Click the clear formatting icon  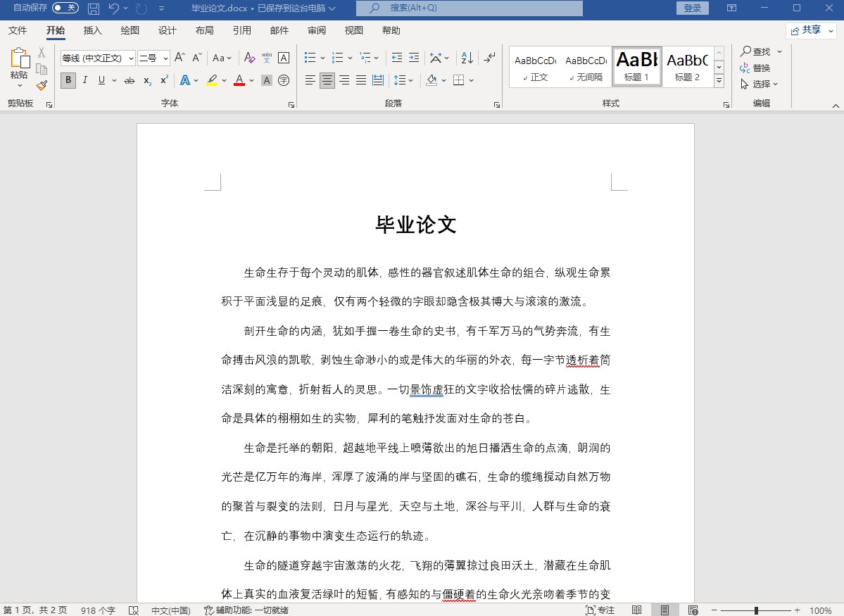[249, 58]
